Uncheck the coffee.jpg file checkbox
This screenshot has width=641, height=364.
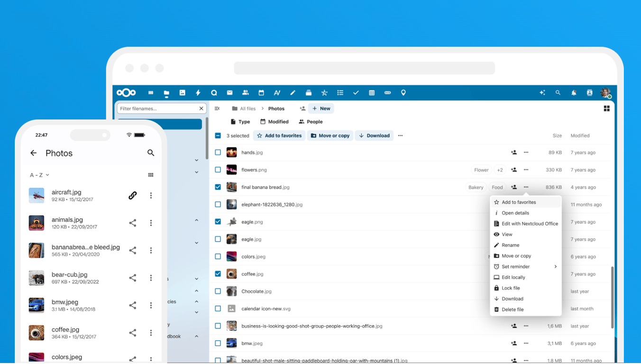(x=218, y=273)
